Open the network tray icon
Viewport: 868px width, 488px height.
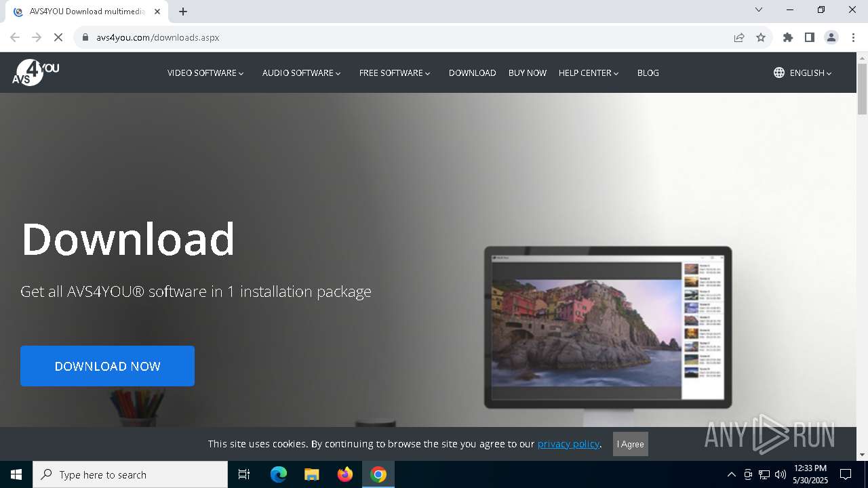764,474
